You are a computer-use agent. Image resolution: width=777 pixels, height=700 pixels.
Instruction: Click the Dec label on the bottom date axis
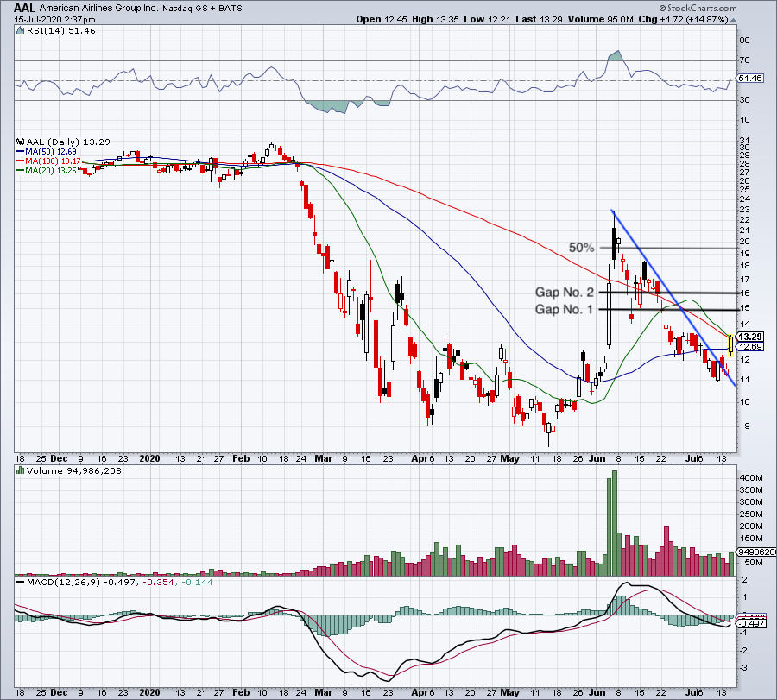(x=59, y=692)
